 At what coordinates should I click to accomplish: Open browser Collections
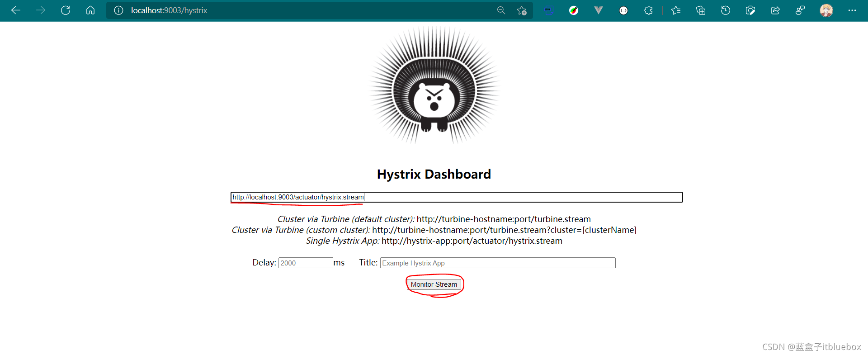tap(701, 10)
